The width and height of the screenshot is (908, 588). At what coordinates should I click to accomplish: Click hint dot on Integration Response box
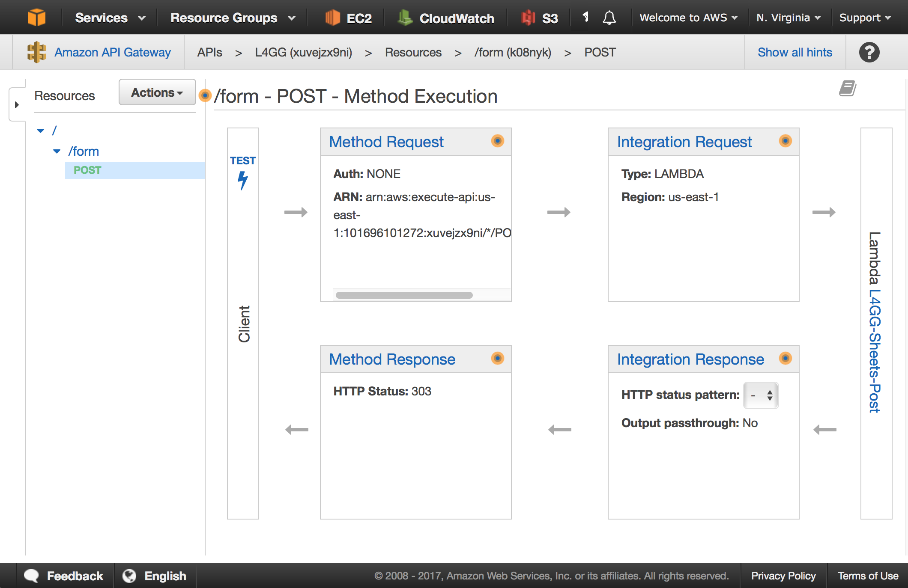pos(786,358)
